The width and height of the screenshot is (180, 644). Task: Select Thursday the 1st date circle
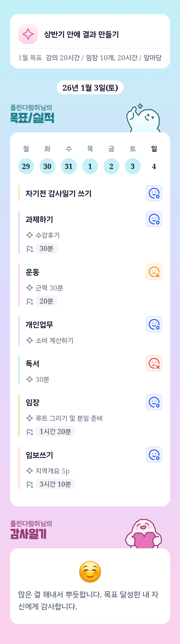click(x=90, y=166)
